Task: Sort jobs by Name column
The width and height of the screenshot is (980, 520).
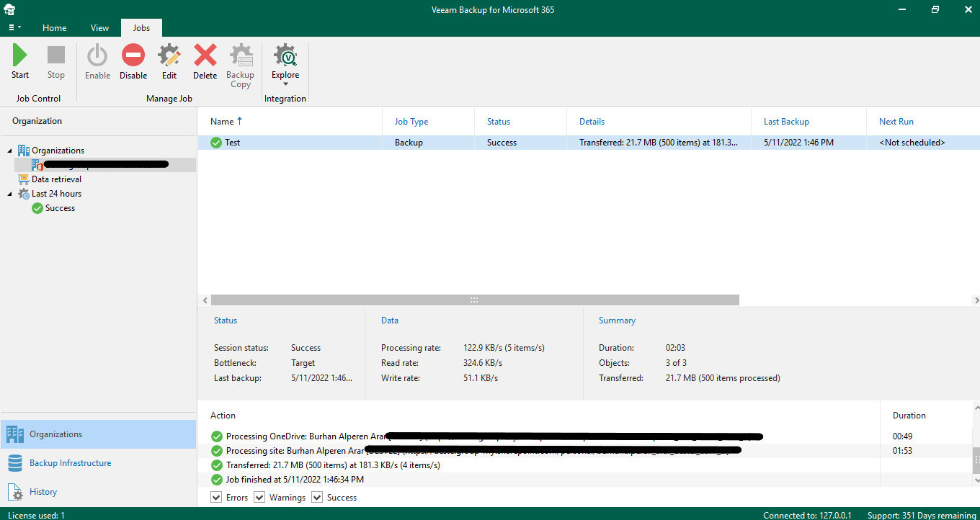Action: click(x=290, y=121)
